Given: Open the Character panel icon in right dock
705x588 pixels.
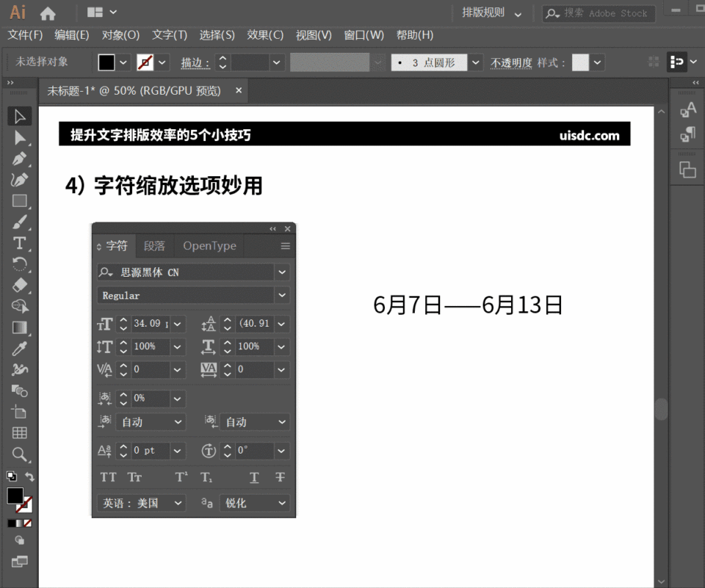Looking at the screenshot, I should tap(687, 109).
